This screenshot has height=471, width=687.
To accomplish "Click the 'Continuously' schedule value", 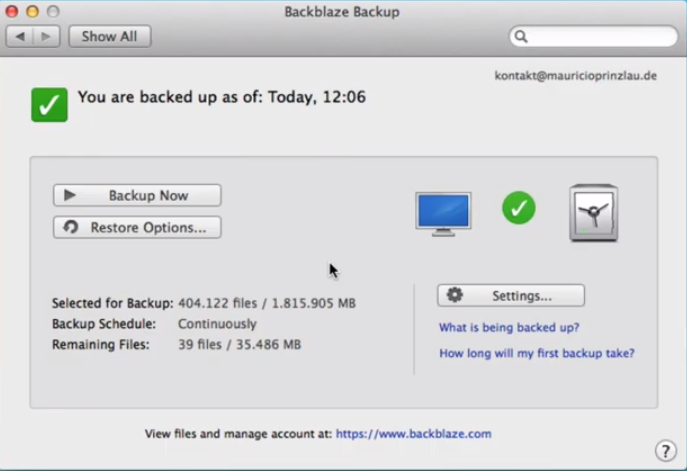I will [217, 324].
